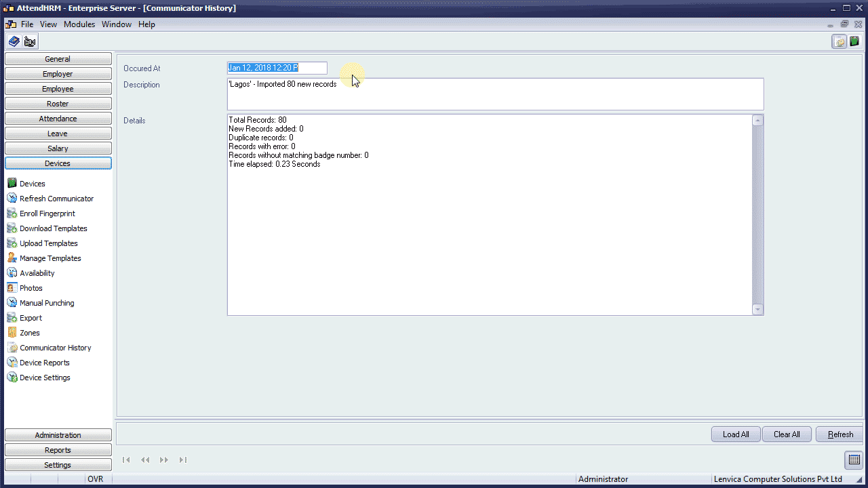The image size is (868, 488).
Task: Open Device Reports icon
Action: 12,363
